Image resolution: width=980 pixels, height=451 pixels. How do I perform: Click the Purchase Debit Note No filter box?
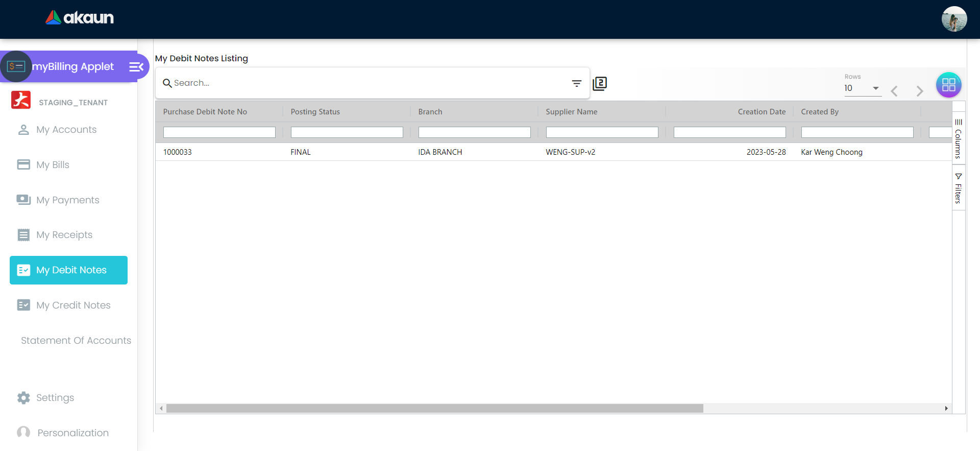click(x=219, y=132)
